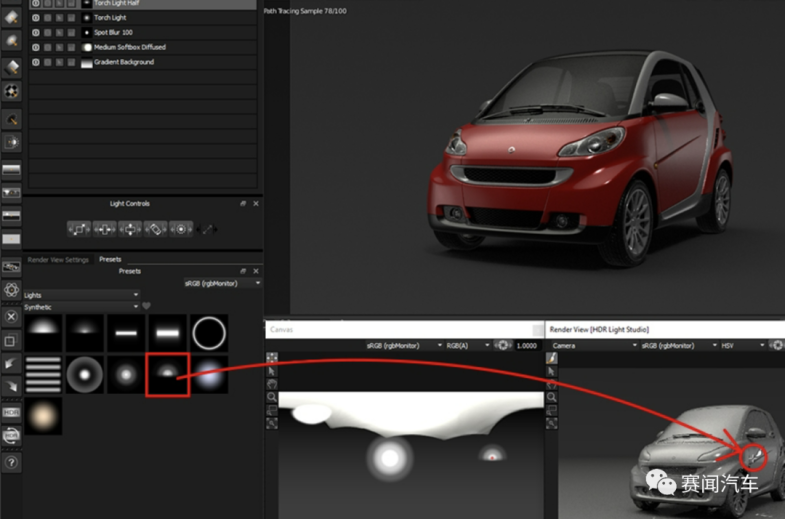Select the ring light preset thumbnail

click(209, 333)
